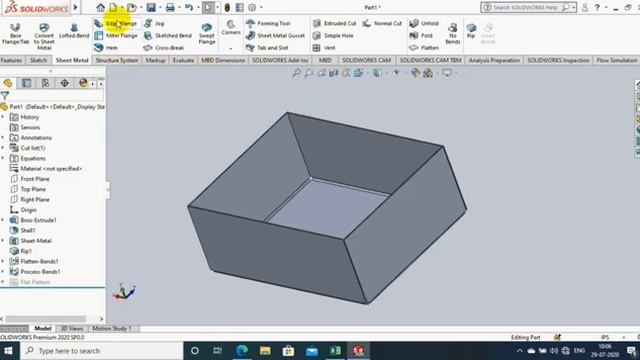Choose the Jog tool
Image resolution: width=640 pixels, height=360 pixels.
[x=154, y=24]
